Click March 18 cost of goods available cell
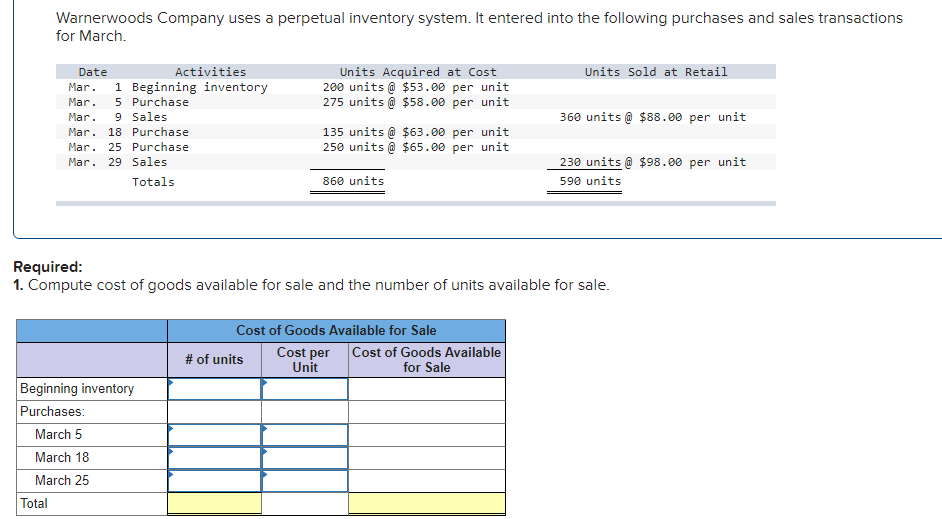The height and width of the screenshot is (519, 942). point(427,458)
